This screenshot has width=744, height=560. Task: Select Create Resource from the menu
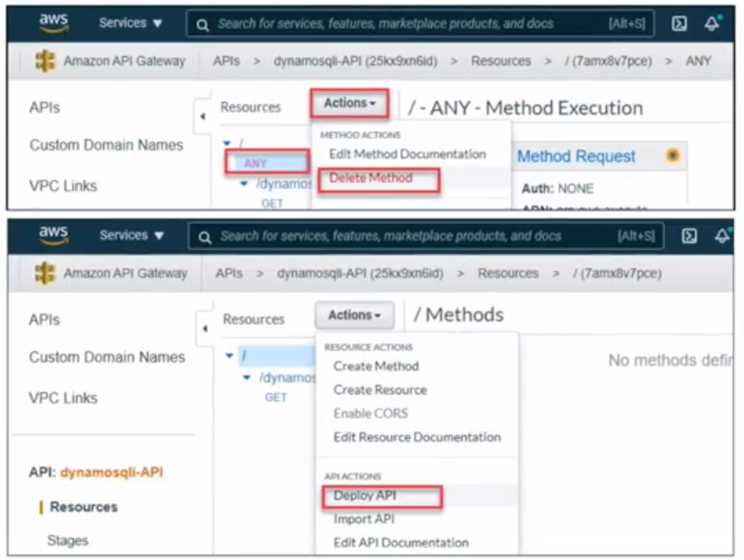coord(379,387)
